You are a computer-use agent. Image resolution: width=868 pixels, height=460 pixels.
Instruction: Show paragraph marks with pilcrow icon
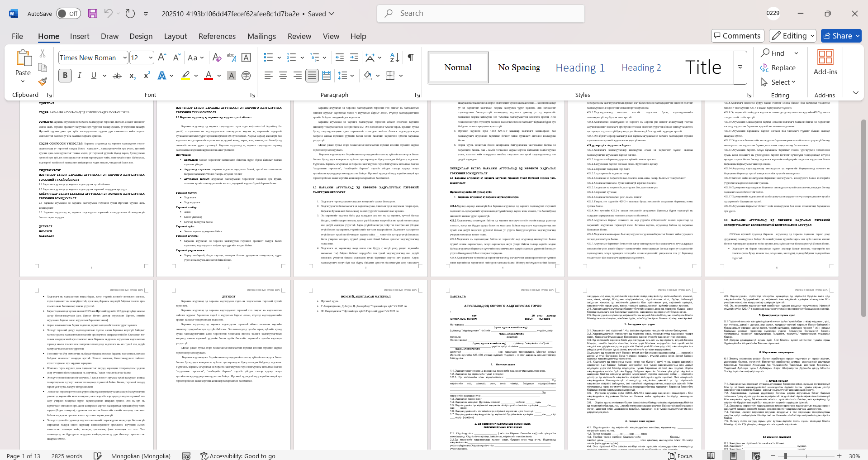pyautogui.click(x=411, y=57)
